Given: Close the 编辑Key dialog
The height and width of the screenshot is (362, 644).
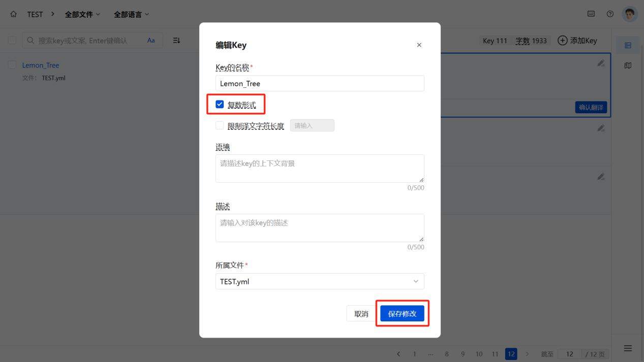Looking at the screenshot, I should (419, 45).
